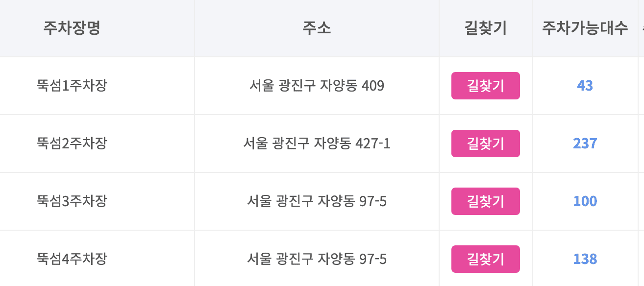Image resolution: width=644 pixels, height=286 pixels.
Task: Click the 길찾기 button for 뚝섬4주차장
Action: [x=485, y=259]
